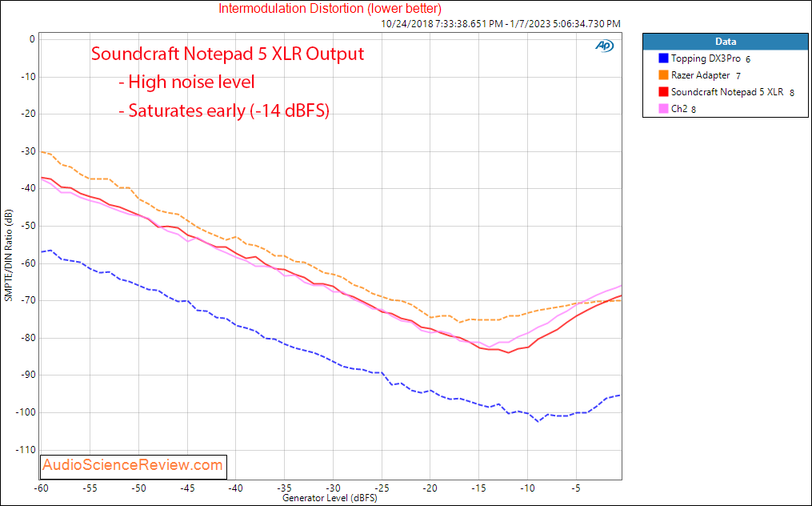
Task: Click the '-55' tick on the x-axis
Action: coord(90,488)
